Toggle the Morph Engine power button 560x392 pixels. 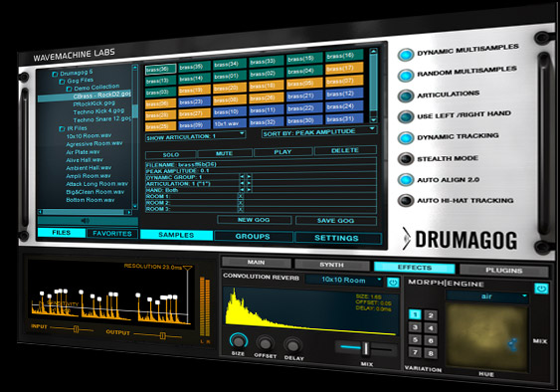(x=541, y=289)
